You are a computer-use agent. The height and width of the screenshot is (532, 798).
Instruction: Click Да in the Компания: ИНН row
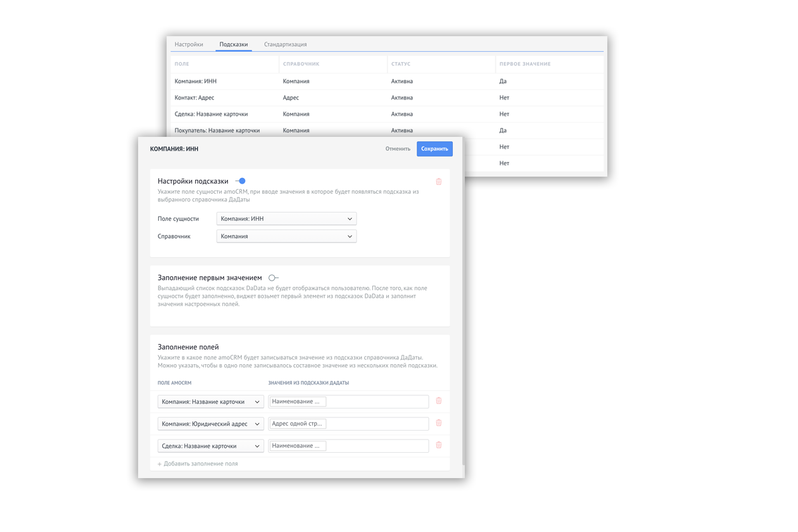(503, 81)
